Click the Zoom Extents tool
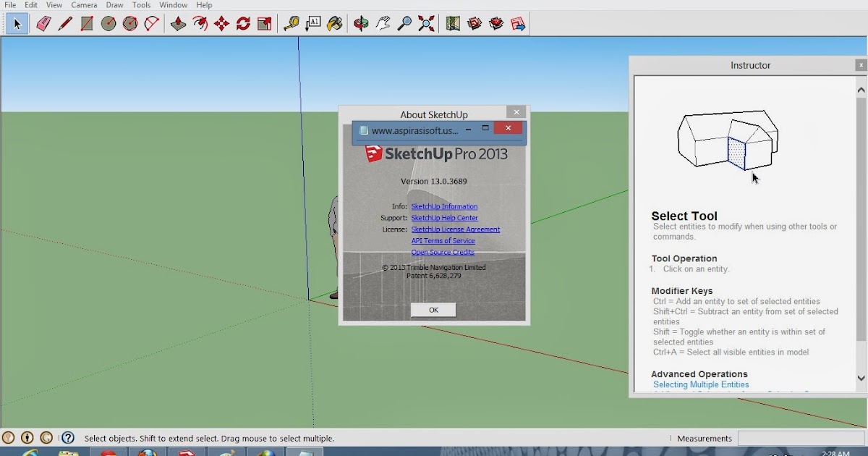 coord(427,24)
